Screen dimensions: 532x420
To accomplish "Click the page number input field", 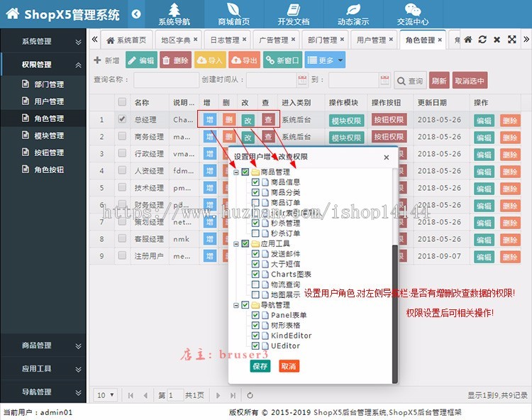I will point(175,395).
